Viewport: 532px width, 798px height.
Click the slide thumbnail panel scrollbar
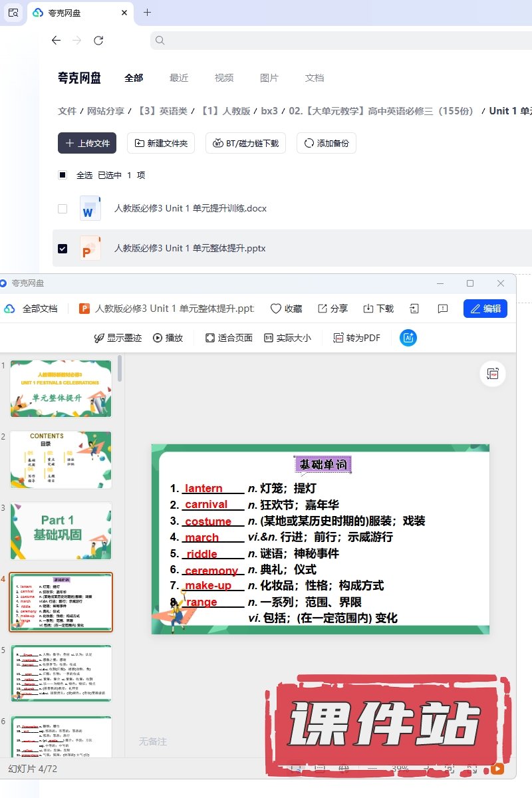[120, 368]
